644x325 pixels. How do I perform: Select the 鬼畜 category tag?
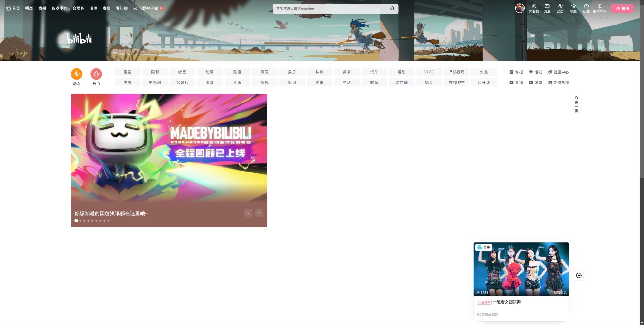pos(237,72)
